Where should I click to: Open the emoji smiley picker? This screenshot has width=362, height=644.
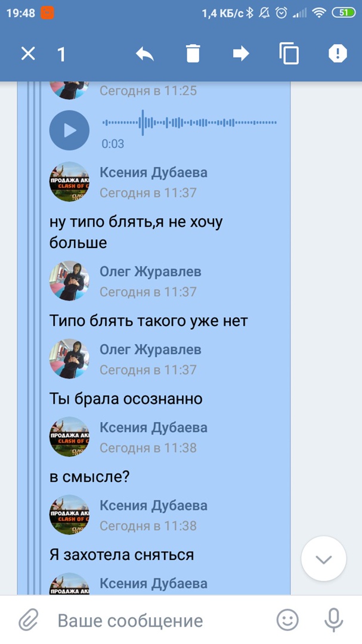point(287,620)
